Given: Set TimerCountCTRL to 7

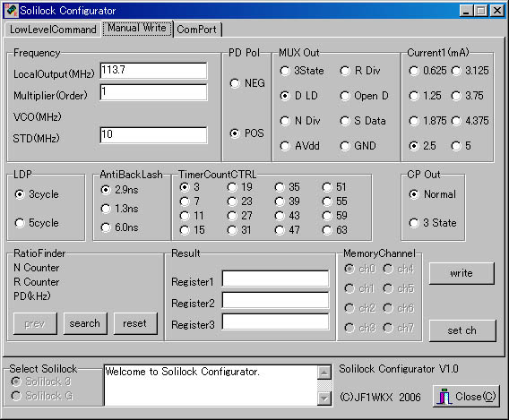Looking at the screenshot, I should click(x=190, y=201).
